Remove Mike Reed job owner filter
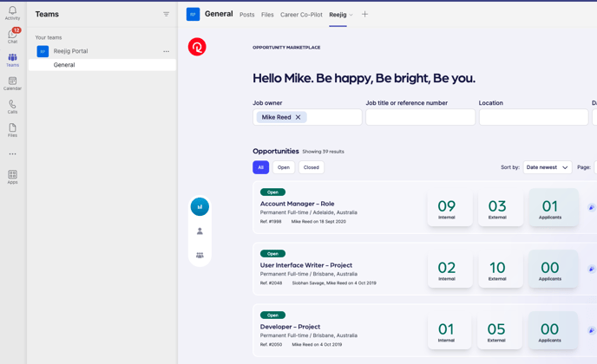The height and width of the screenshot is (364, 597). (298, 117)
